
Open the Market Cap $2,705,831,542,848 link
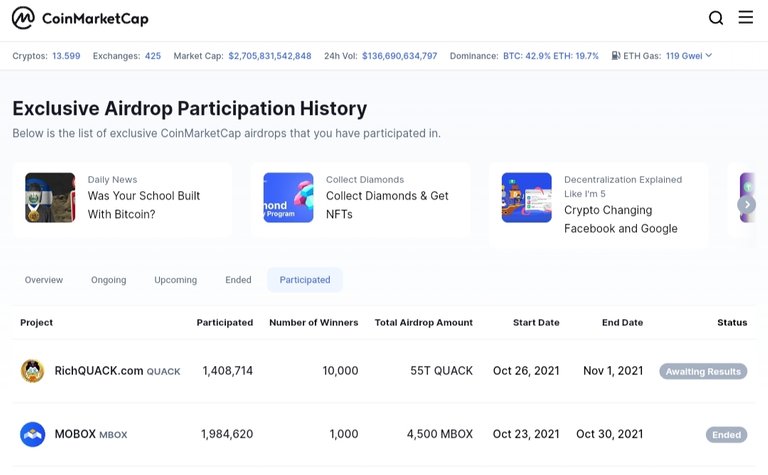270,56
